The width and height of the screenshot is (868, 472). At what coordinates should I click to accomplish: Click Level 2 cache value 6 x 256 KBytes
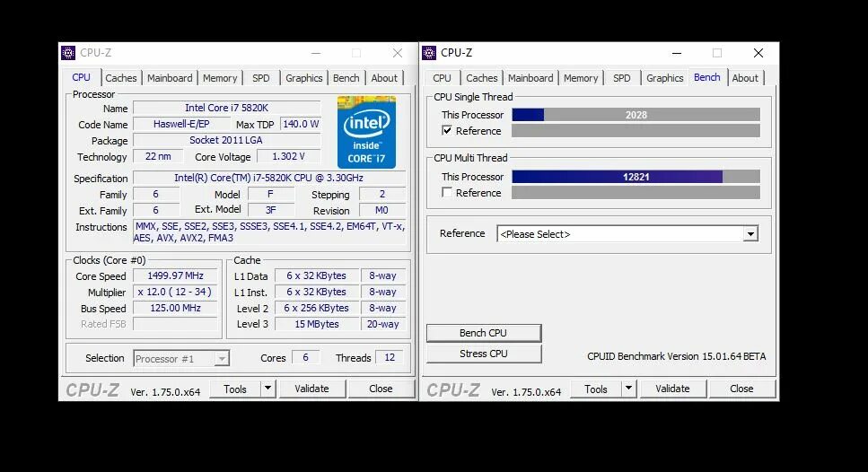point(317,308)
